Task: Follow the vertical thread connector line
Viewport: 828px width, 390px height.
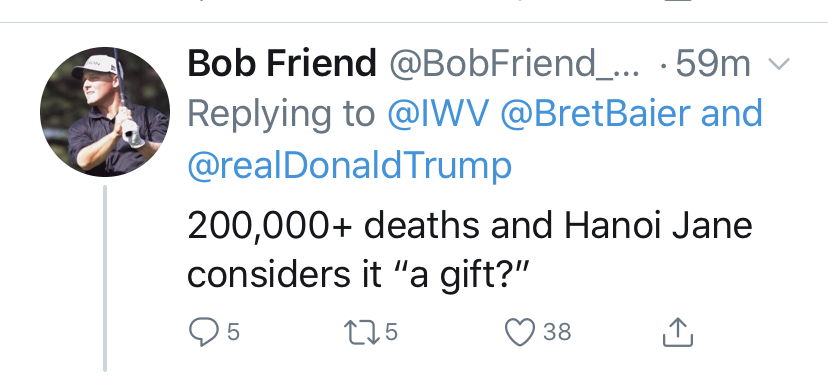Action: 105,279
